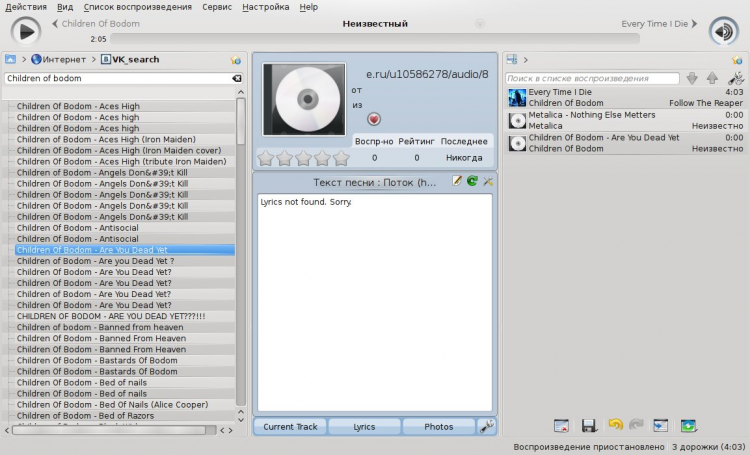This screenshot has height=455, width=750.
Task: Click the heart love-track icon
Action: point(374,119)
